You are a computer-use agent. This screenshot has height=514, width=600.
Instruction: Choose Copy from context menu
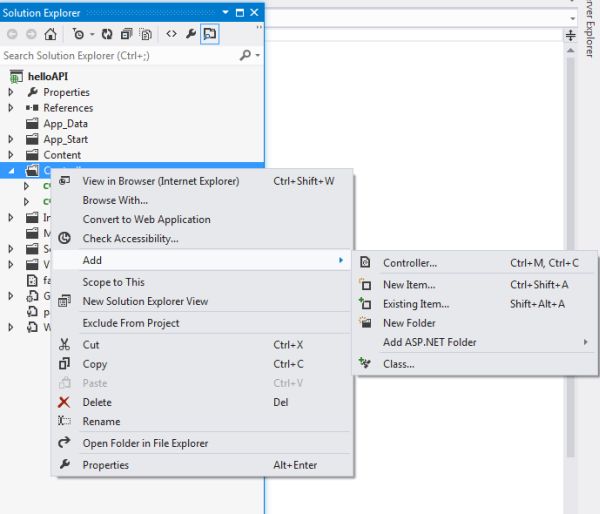pyautogui.click(x=202, y=364)
